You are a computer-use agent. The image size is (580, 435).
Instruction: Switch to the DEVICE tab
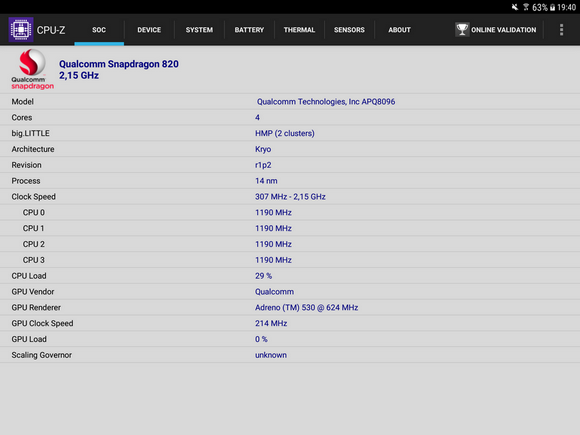tap(149, 30)
